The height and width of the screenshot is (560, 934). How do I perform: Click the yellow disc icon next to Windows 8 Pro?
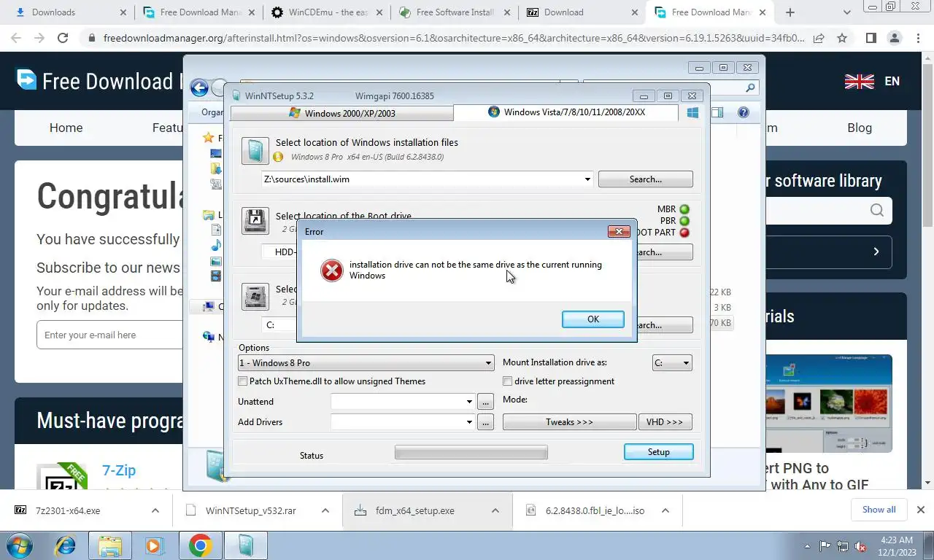coord(278,157)
